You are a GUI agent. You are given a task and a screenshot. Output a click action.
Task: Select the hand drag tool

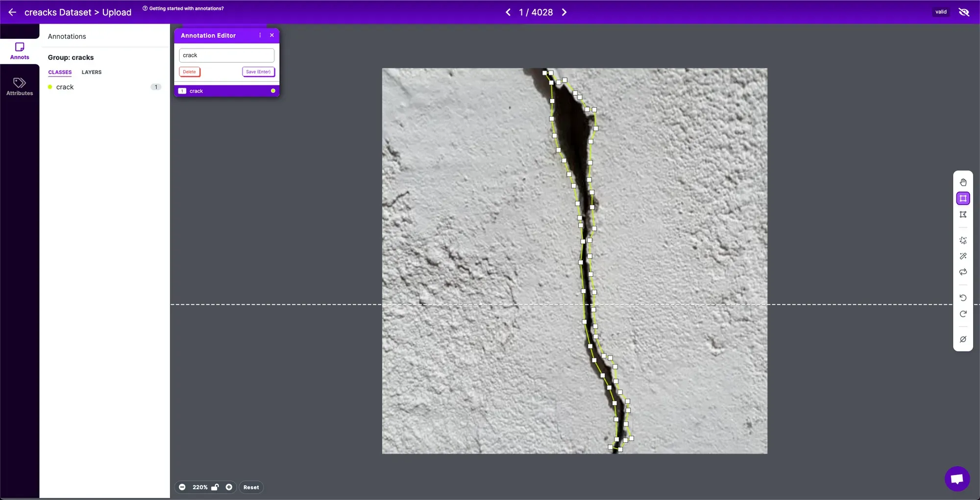click(x=963, y=182)
